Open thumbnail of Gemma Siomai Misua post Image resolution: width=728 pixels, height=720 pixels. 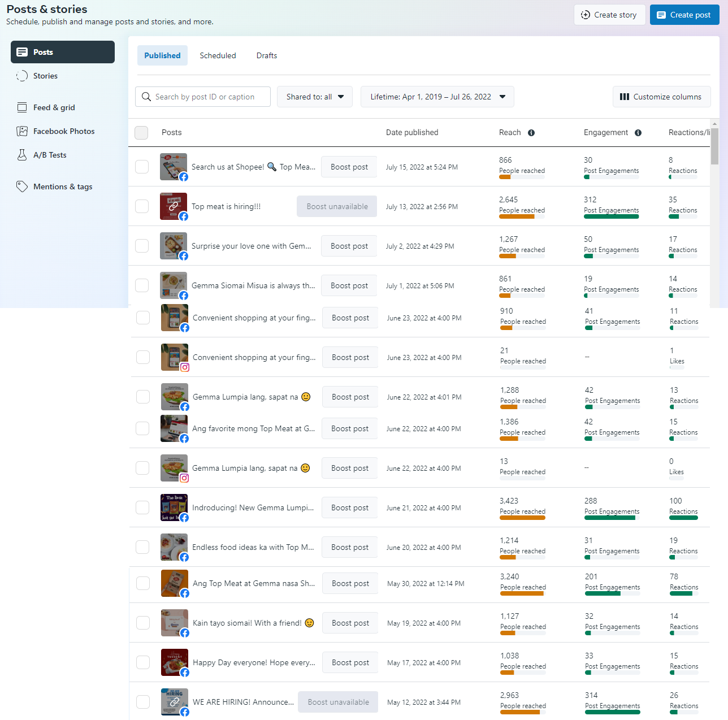coord(174,285)
